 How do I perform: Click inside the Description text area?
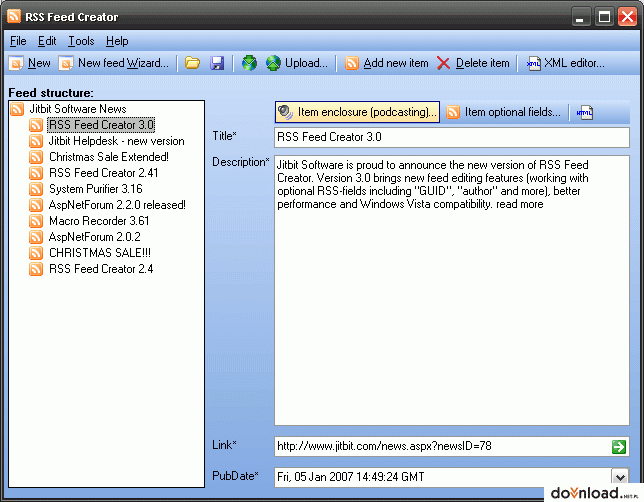coord(452,290)
